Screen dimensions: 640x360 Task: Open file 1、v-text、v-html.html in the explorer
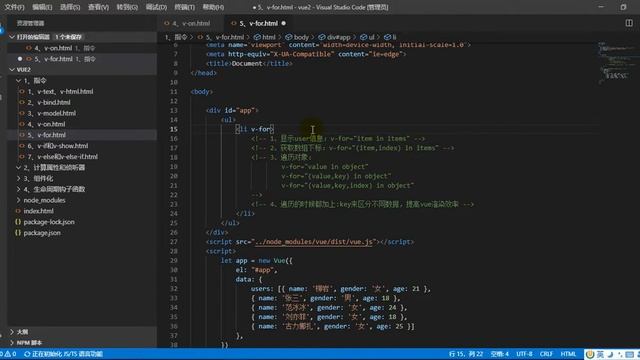[82, 91]
